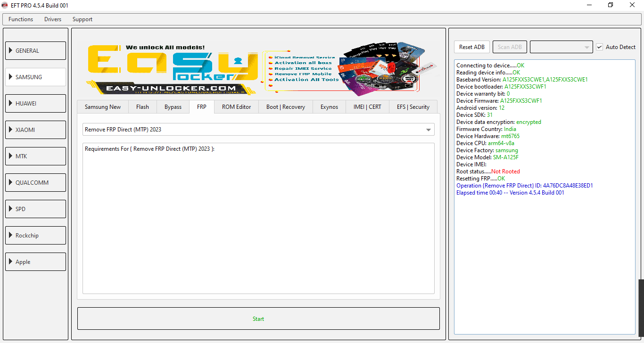Viewport: 644px width, 343px height.
Task: Expand the QUALCOMM section
Action: pyautogui.click(x=35, y=182)
